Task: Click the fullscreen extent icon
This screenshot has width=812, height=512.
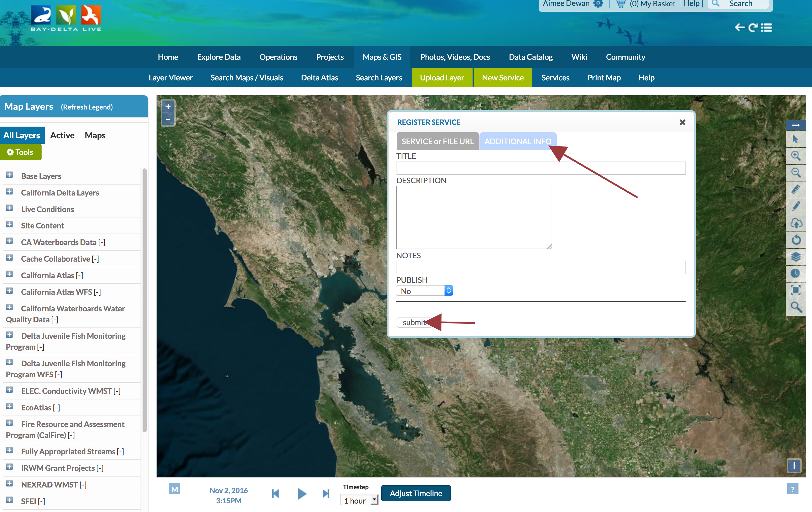Action: pyautogui.click(x=795, y=290)
